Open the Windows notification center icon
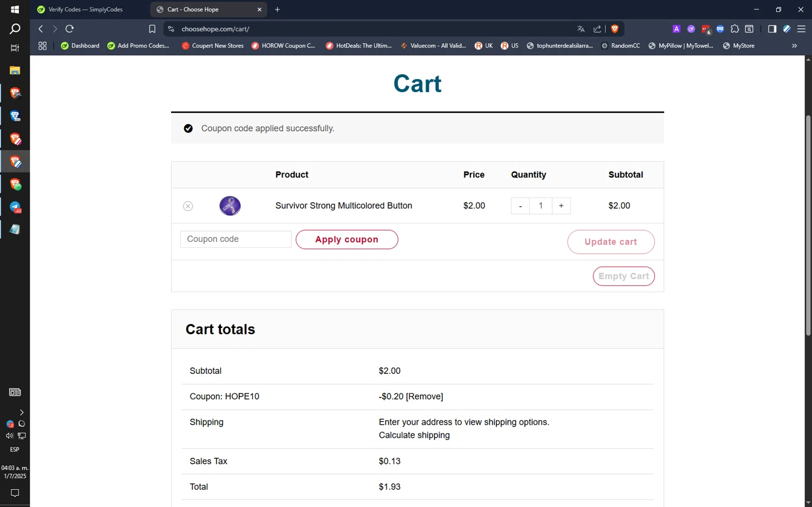 15,493
